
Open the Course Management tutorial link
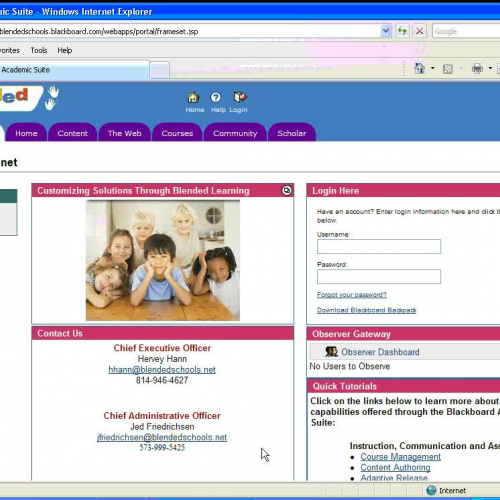pyautogui.click(x=400, y=456)
